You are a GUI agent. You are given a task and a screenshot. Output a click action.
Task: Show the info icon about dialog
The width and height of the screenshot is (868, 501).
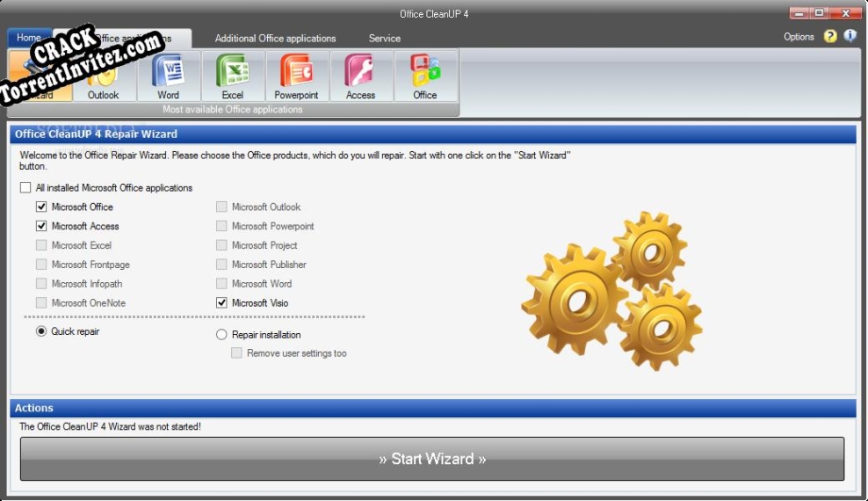pyautogui.click(x=850, y=35)
